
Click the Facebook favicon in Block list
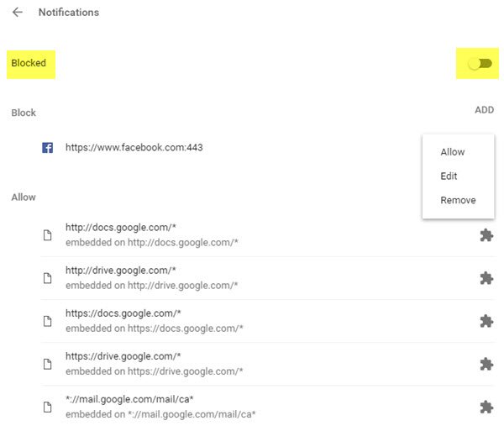pyautogui.click(x=48, y=148)
